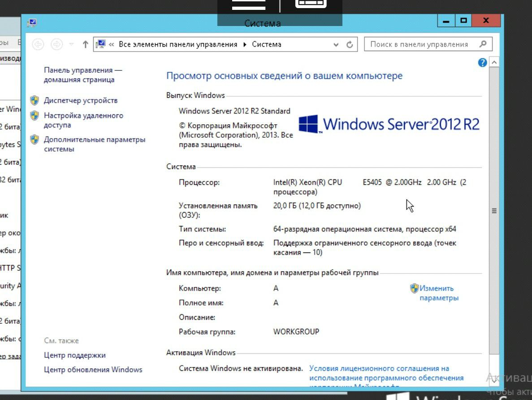Go up one level with Up arrow
The height and width of the screenshot is (400, 532).
click(x=85, y=44)
